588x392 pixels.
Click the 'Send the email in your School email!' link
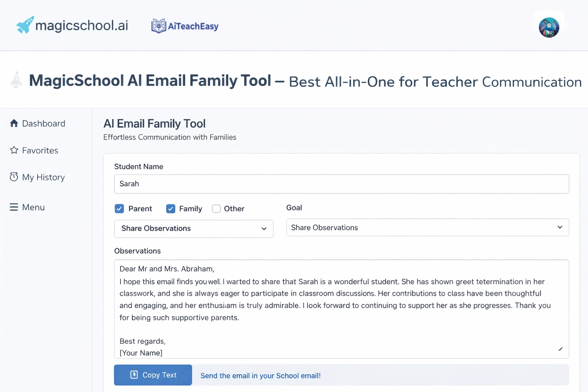[x=260, y=376]
